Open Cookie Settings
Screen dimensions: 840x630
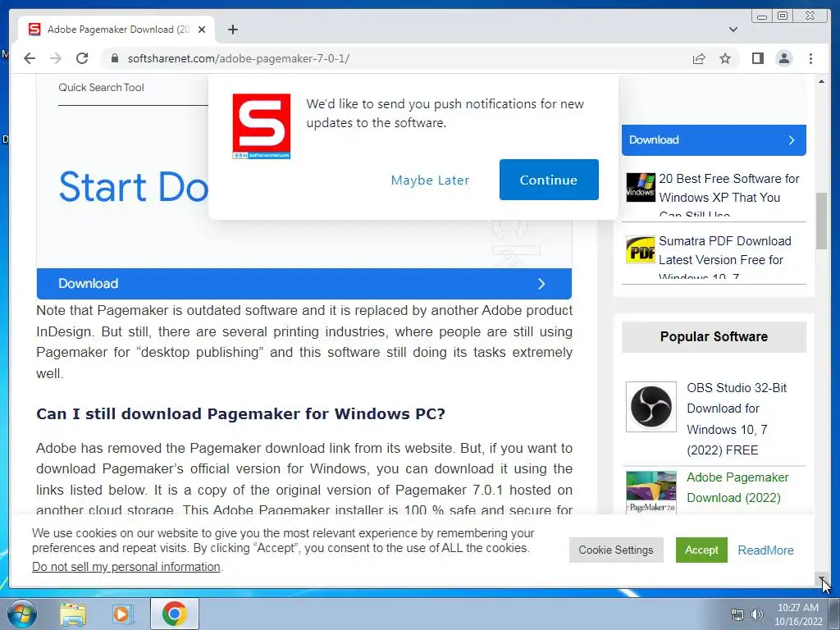[616, 550]
